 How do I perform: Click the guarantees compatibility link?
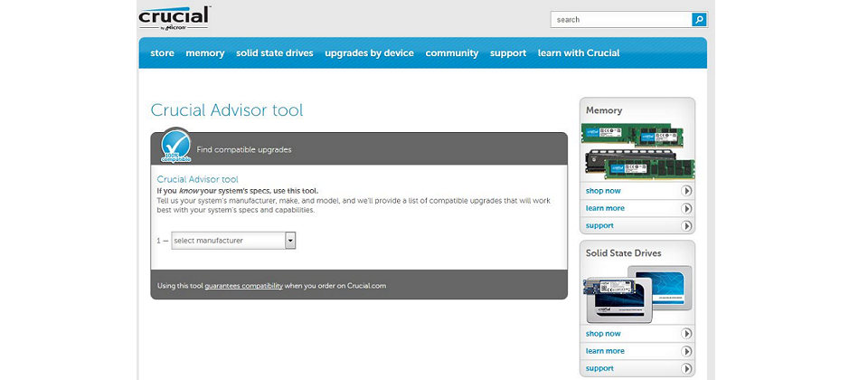[x=243, y=286]
